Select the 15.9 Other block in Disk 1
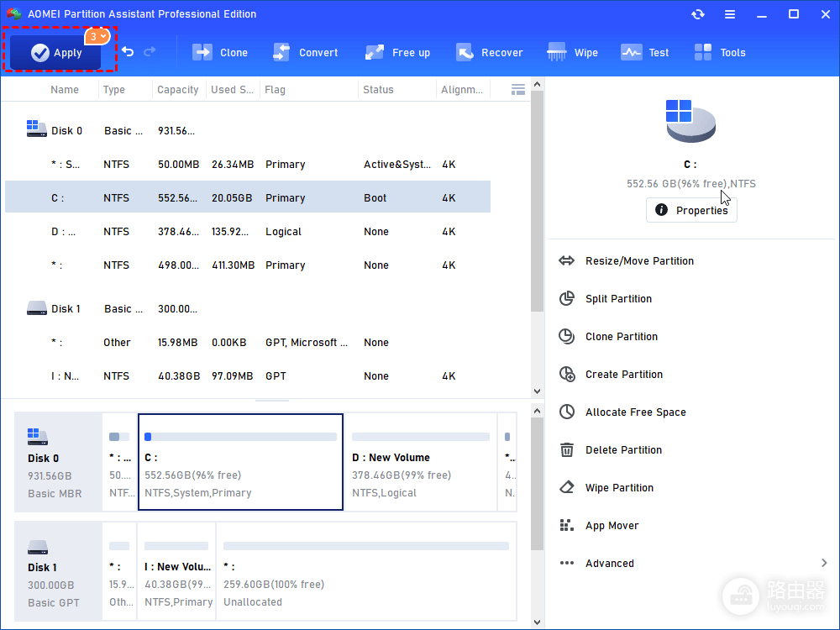This screenshot has height=630, width=840. [x=119, y=571]
